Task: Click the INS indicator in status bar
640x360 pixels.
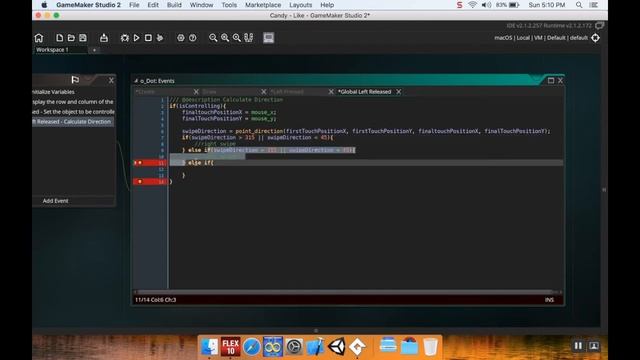Action: [x=549, y=300]
